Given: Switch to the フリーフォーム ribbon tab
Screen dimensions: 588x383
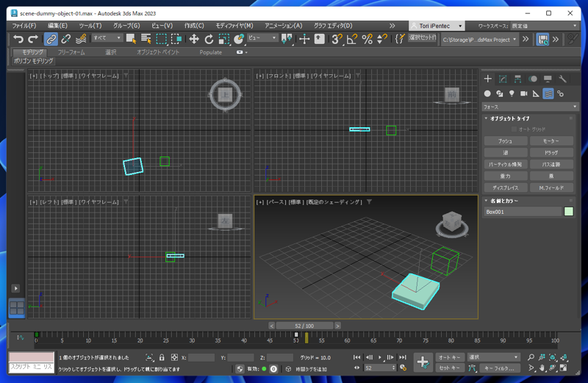Looking at the screenshot, I should pyautogui.click(x=71, y=52).
